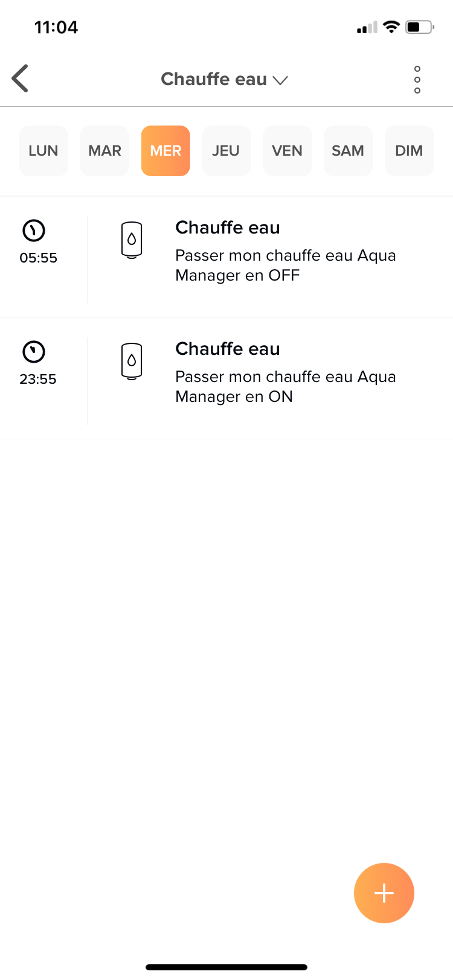The image size is (453, 980).
Task: Switch to the VEN day tab
Action: click(x=287, y=151)
